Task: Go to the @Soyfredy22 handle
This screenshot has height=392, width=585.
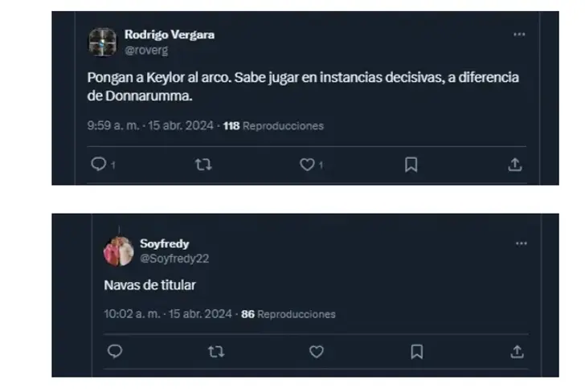Action: (174, 259)
